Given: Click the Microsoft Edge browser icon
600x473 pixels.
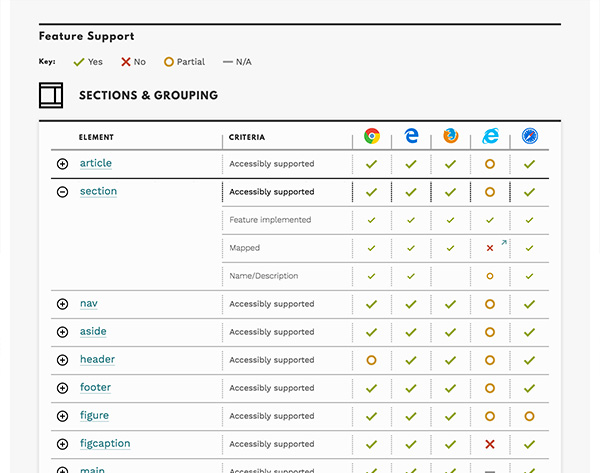Looking at the screenshot, I should point(411,136).
